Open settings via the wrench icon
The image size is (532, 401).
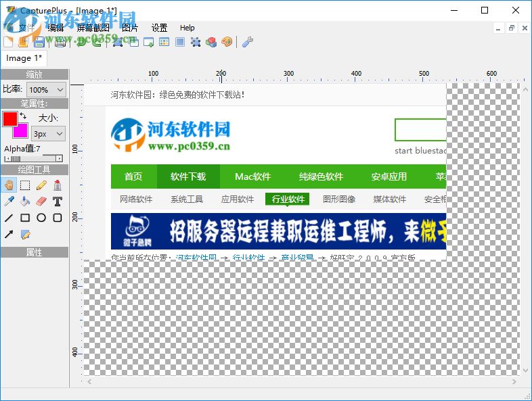click(248, 42)
